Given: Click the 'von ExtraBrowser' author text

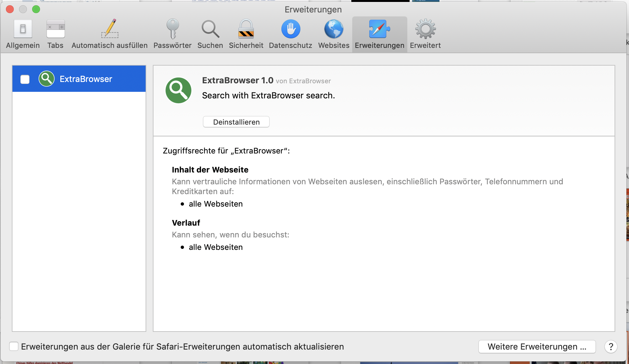Looking at the screenshot, I should tap(303, 81).
